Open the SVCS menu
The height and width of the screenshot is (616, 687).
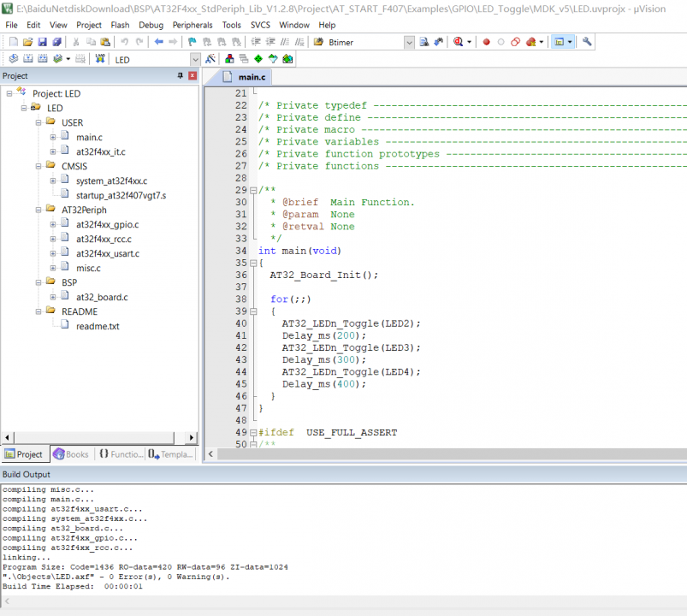click(260, 25)
